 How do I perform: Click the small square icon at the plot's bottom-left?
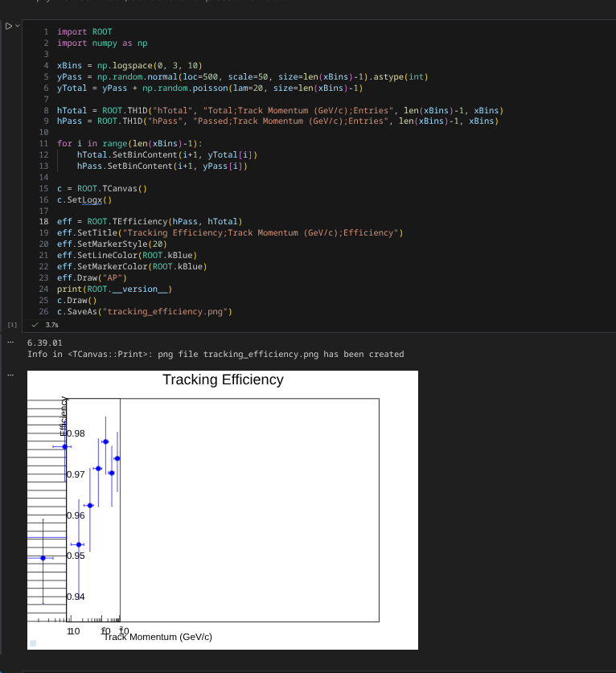pyautogui.click(x=33, y=642)
